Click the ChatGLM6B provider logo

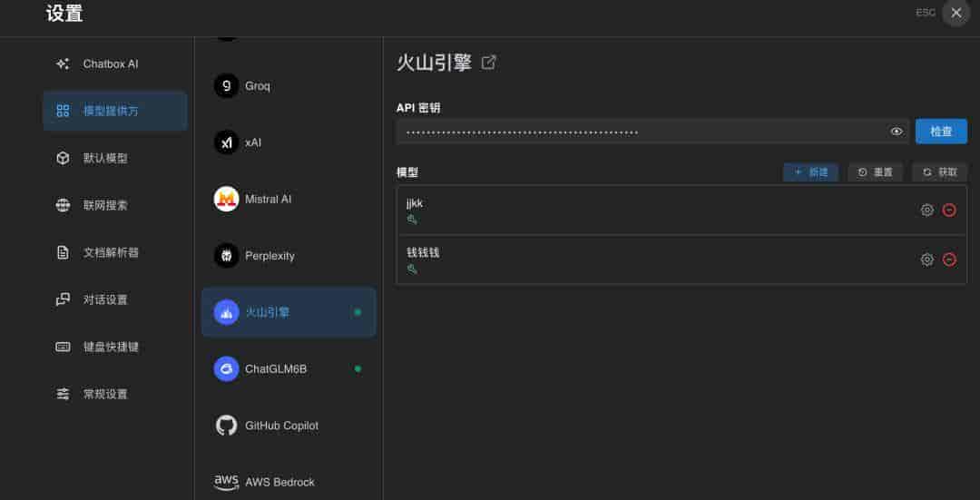(x=226, y=368)
